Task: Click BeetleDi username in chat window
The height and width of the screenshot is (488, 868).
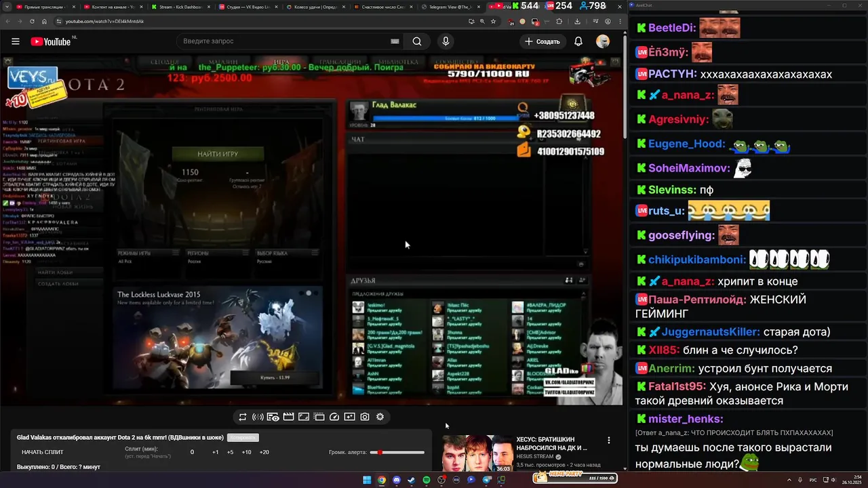Action: (671, 28)
